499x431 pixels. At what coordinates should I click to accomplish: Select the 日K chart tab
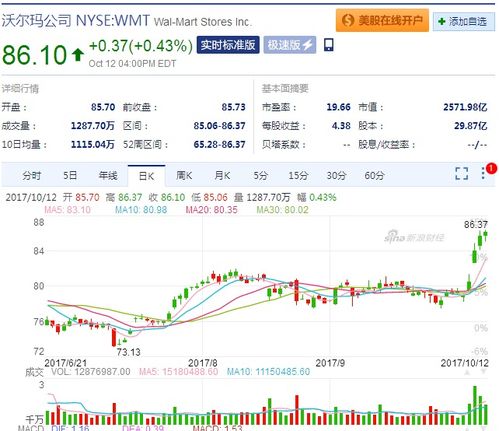tap(146, 176)
